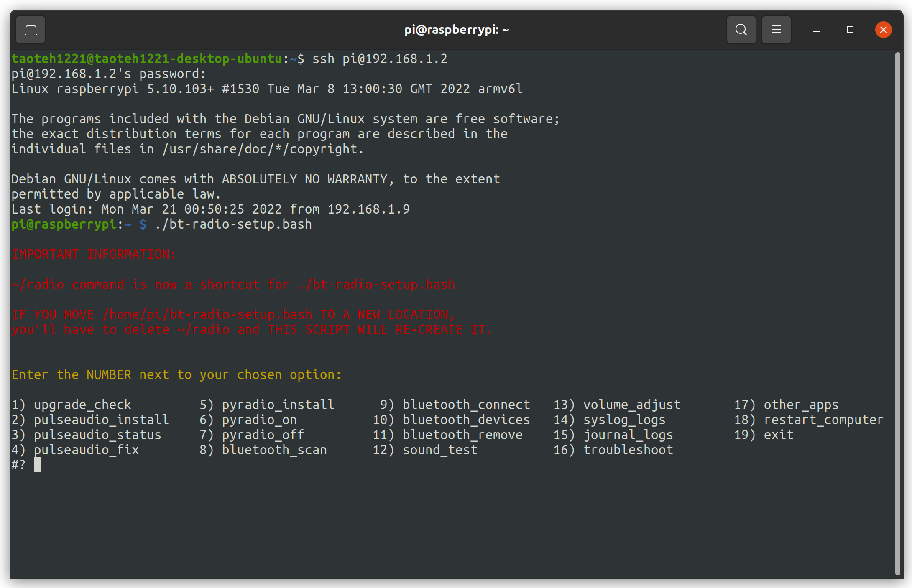This screenshot has height=588, width=912.
Task: Minimize the terminal window
Action: 816,30
